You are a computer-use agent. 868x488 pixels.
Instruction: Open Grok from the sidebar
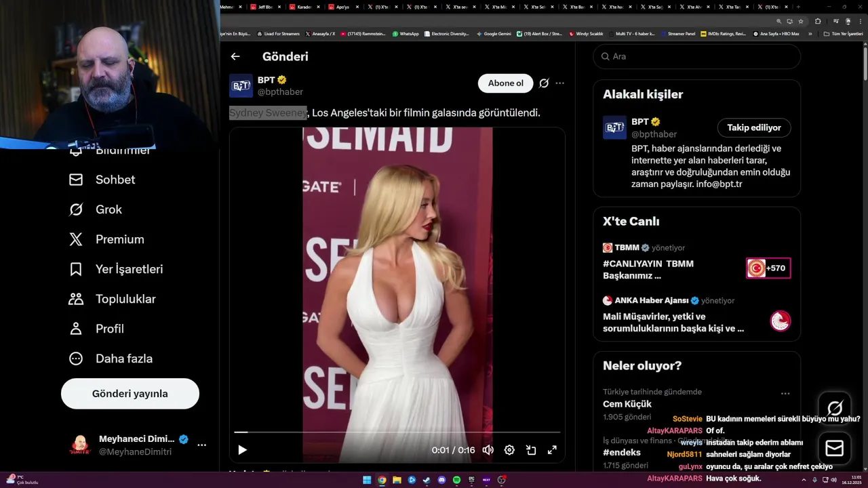[x=96, y=209]
